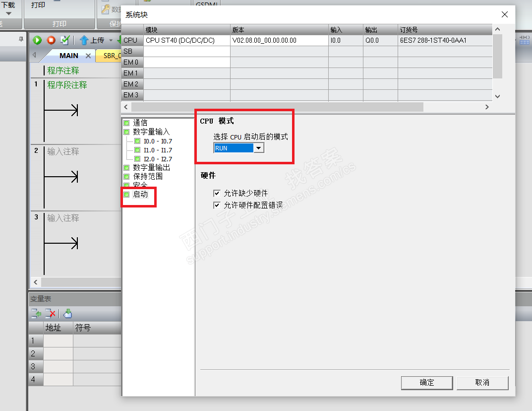This screenshot has height=411, width=532.
Task: Open the CPU startup mode dropdown
Action: 258,148
